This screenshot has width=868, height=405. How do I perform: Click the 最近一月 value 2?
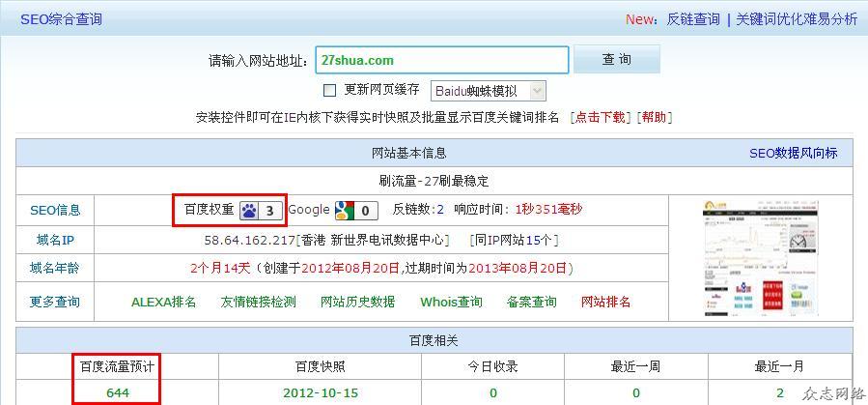[780, 393]
